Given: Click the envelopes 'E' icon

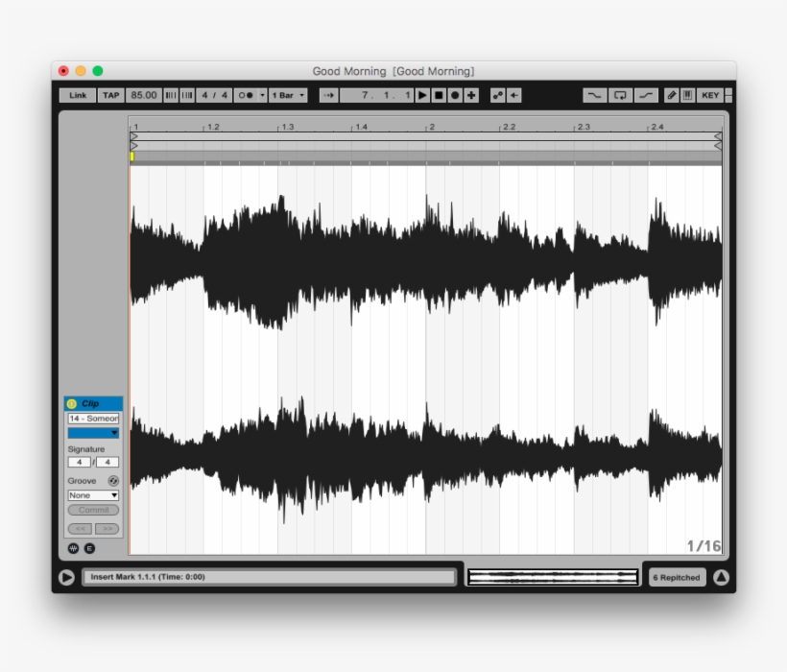Looking at the screenshot, I should [89, 548].
